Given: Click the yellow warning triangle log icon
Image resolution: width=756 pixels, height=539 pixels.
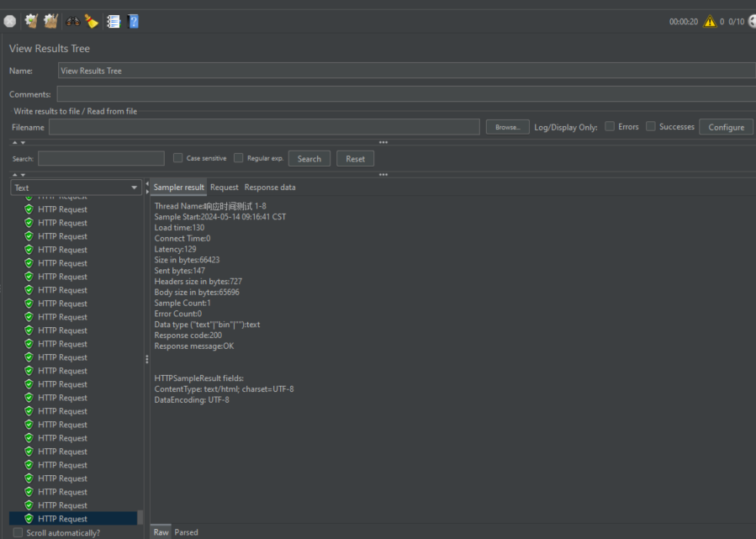Looking at the screenshot, I should coord(710,21).
